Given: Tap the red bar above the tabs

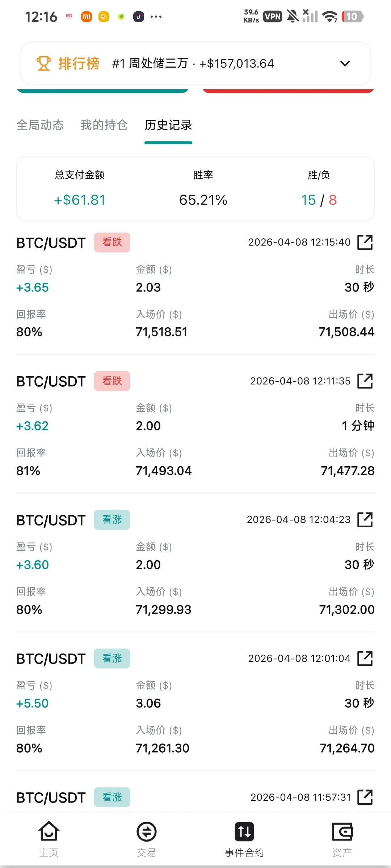Looking at the screenshot, I should (288, 91).
